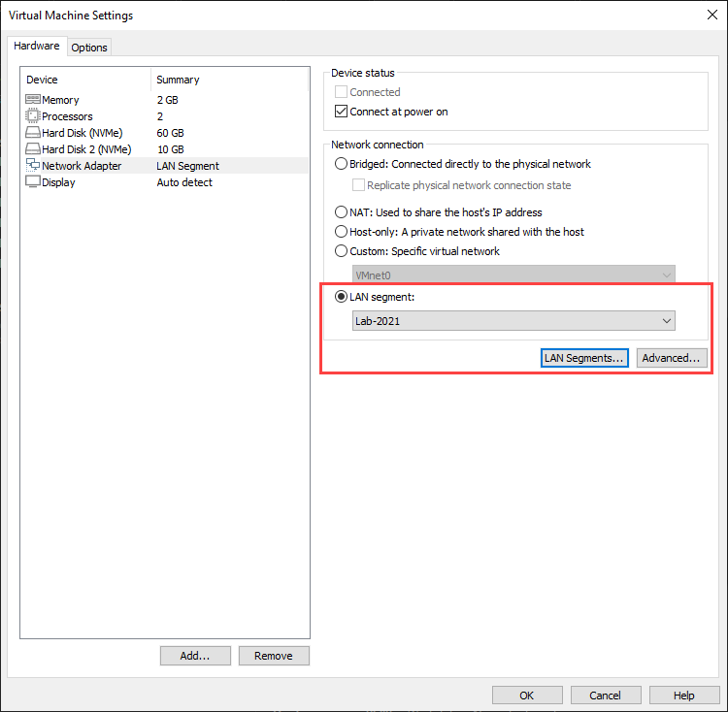
Task: Click the 10 GB disk summary
Action: (171, 149)
